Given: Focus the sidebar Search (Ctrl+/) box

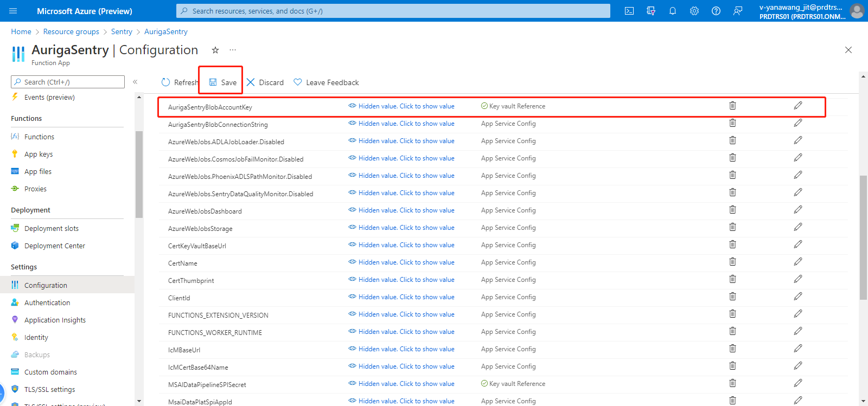Looking at the screenshot, I should tap(68, 82).
